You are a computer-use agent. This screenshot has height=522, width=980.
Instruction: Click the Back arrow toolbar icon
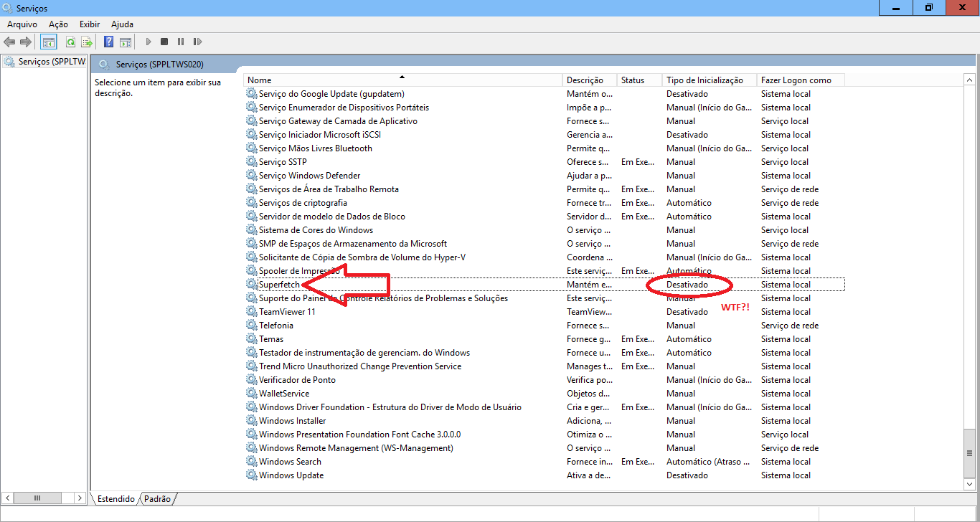9,42
